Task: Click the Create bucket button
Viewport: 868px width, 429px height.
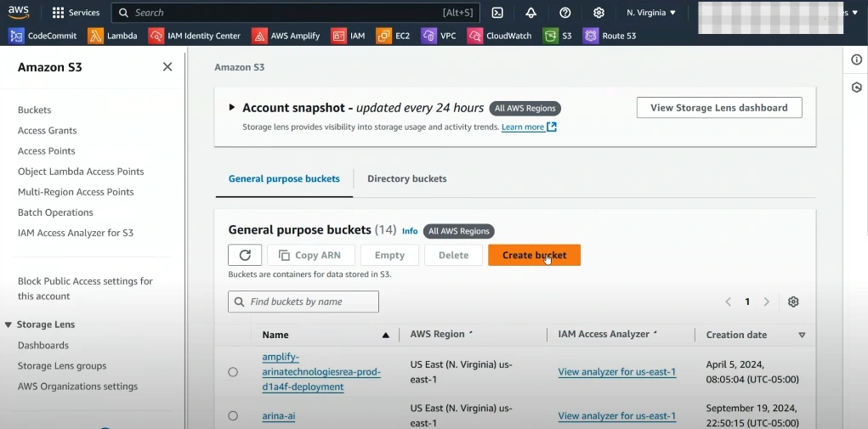Action: point(534,255)
